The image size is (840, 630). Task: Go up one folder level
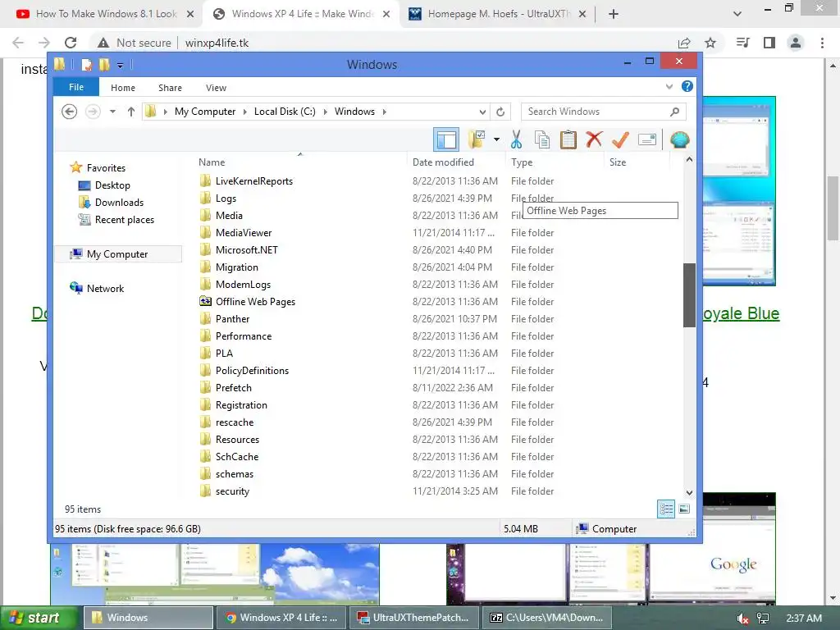point(130,112)
